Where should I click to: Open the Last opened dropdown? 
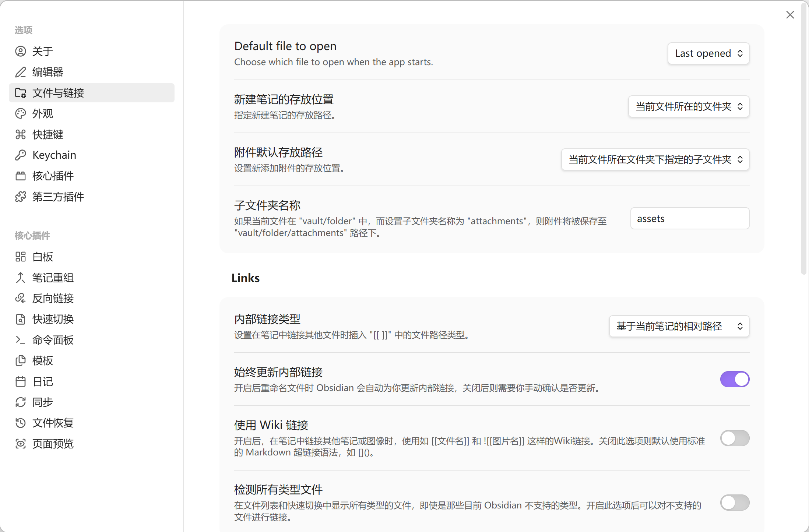tap(708, 53)
